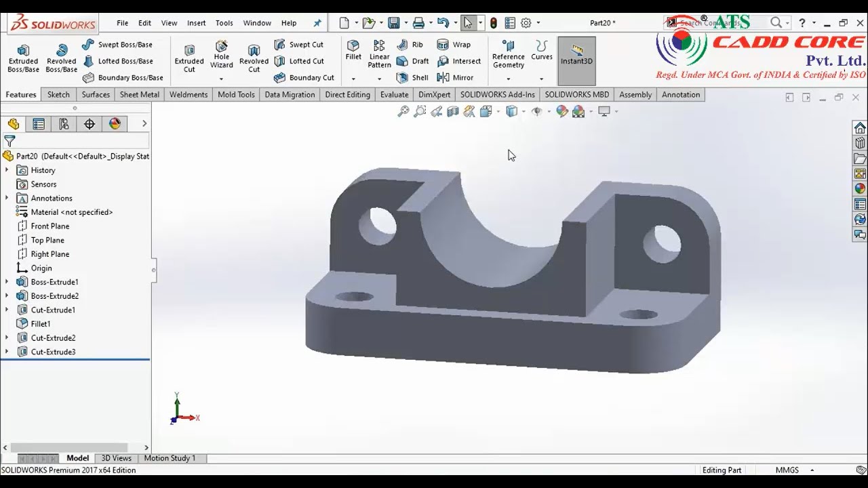Open the DisplayManager tab icon
Screen dimensions: 868x488
click(115, 124)
